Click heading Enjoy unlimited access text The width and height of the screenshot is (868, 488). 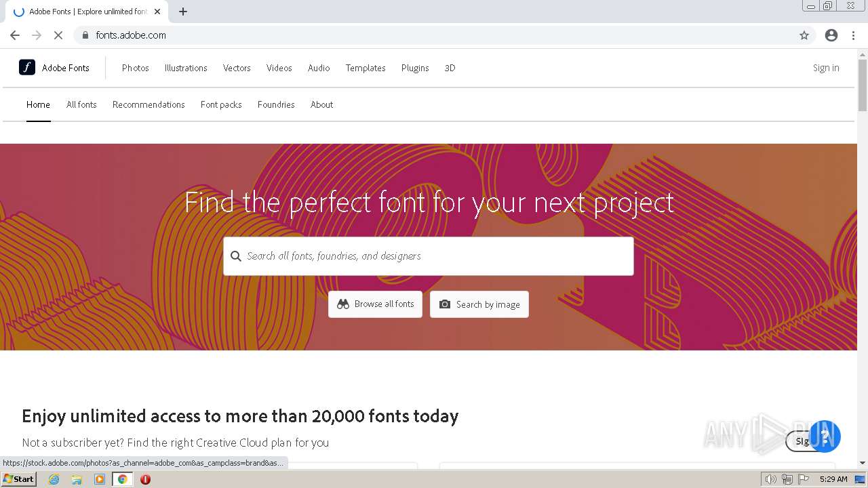240,415
